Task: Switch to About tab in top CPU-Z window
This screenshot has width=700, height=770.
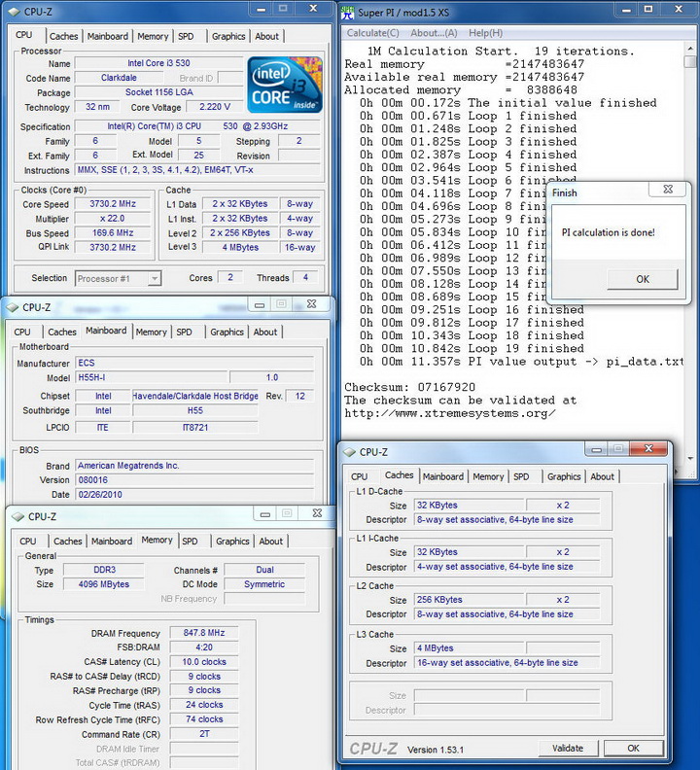Action: tap(266, 36)
